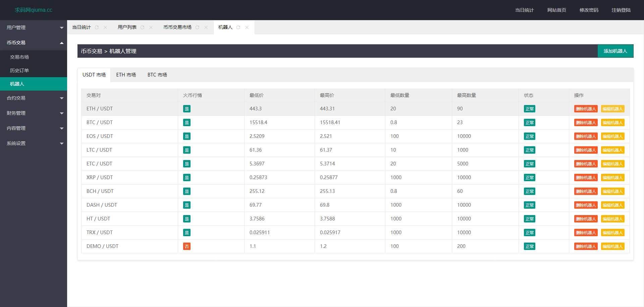644x307 pixels.
Task: Edit the robot for LTC / USDT
Action: coord(612,150)
